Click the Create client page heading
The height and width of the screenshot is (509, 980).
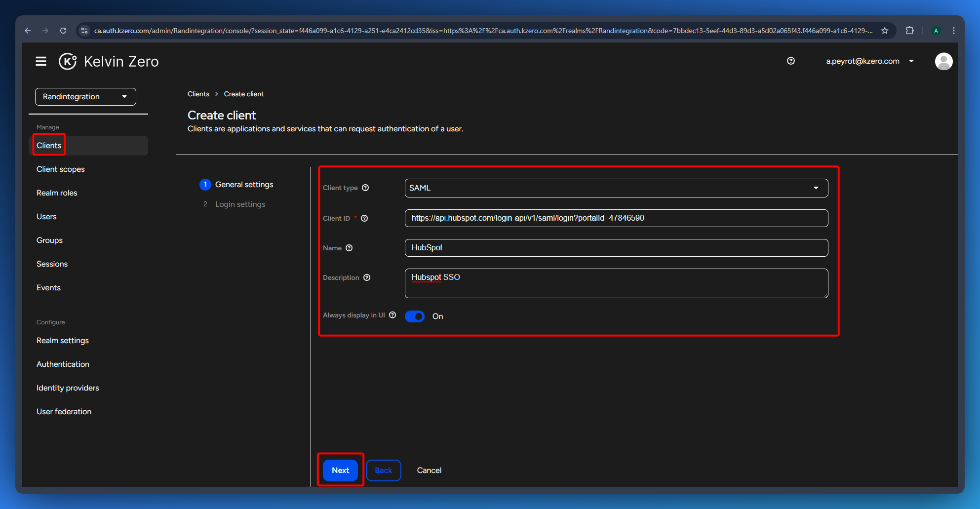[x=222, y=115]
